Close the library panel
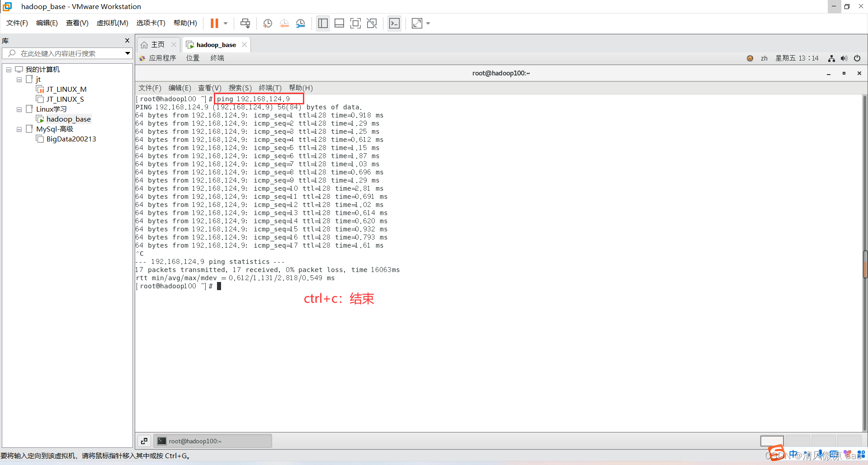Screen dimensions: 868x465 click(127, 41)
